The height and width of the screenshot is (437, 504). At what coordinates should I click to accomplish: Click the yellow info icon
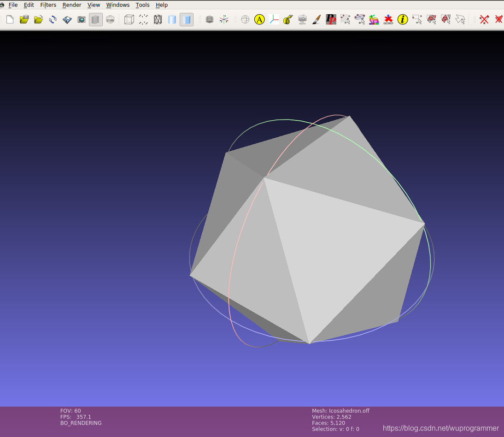(403, 20)
